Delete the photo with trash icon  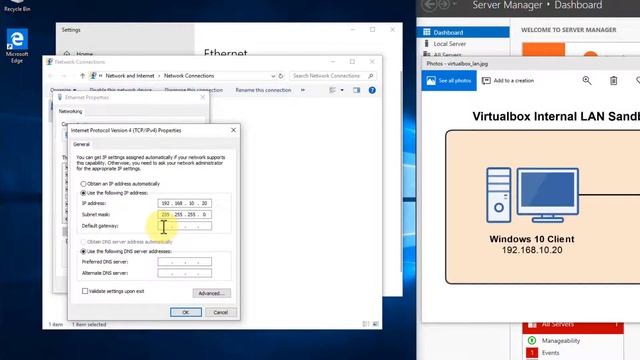click(613, 81)
